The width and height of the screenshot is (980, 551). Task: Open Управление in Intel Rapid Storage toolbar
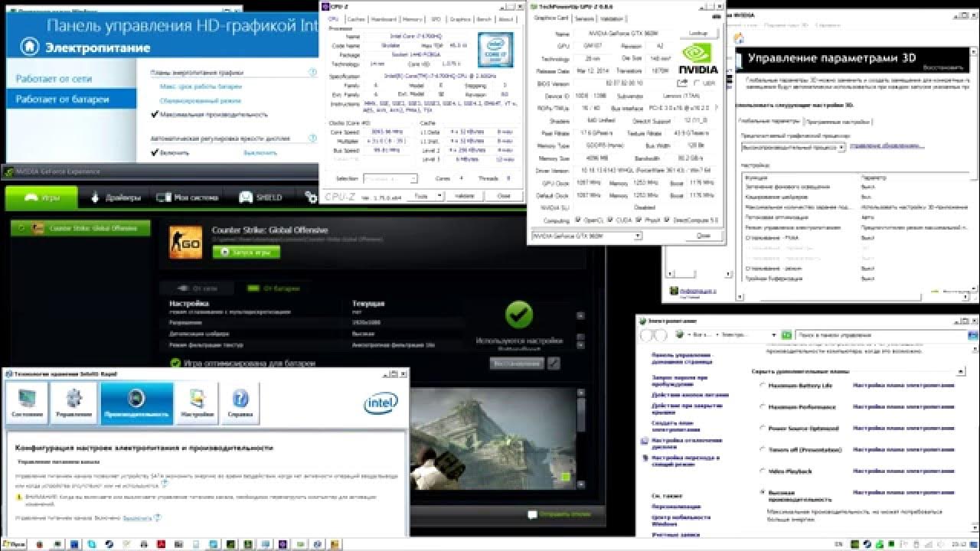pos(73,403)
